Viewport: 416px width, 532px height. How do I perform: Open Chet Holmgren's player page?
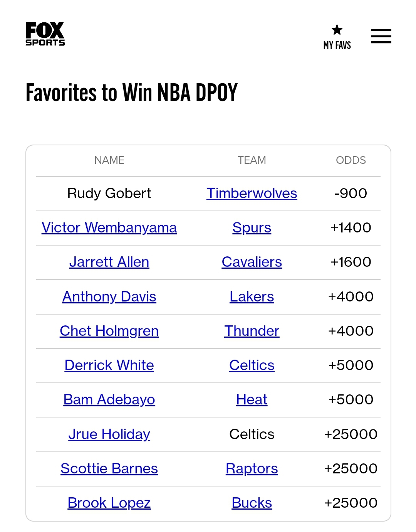109,331
